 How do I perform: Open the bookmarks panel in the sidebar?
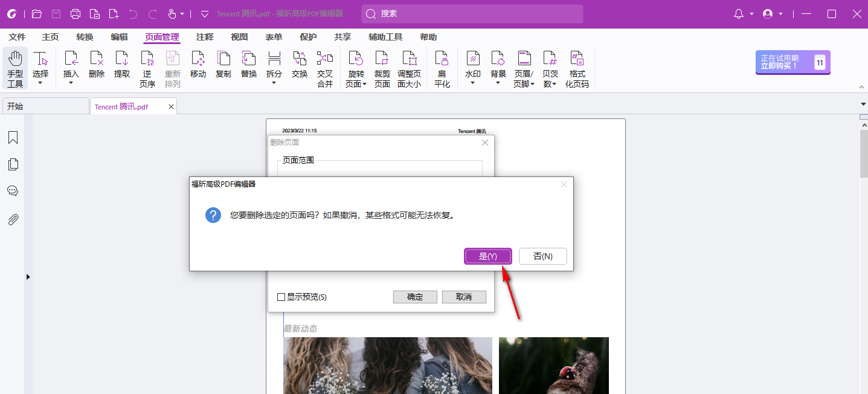click(x=13, y=137)
